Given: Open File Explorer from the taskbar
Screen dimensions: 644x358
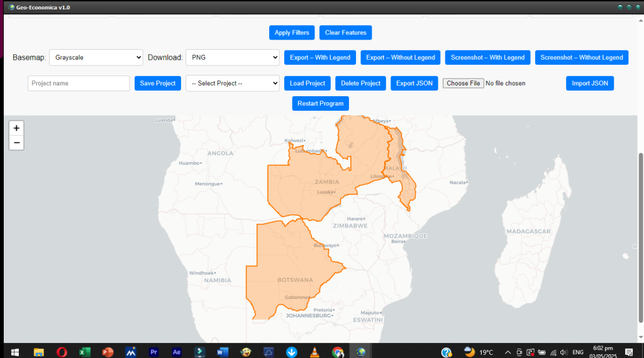Looking at the screenshot, I should 38,352.
